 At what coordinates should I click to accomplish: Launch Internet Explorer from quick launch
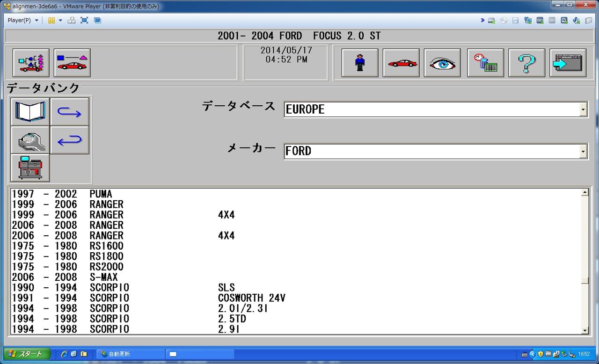pyautogui.click(x=64, y=354)
